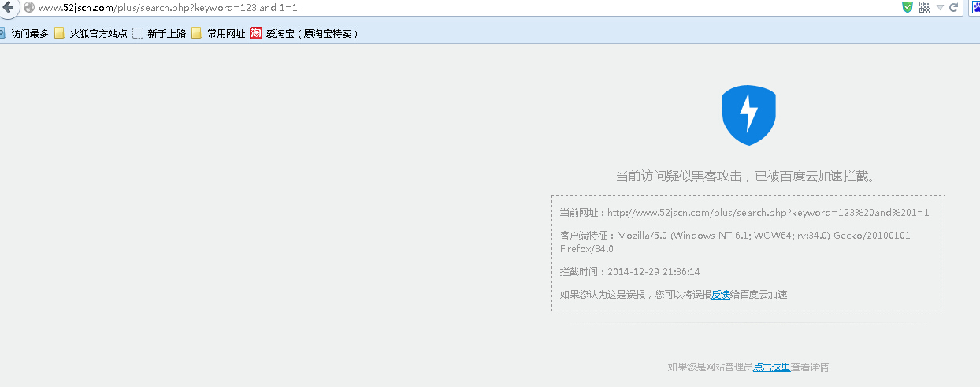Click the text 如果您是网站管理员

711,367
